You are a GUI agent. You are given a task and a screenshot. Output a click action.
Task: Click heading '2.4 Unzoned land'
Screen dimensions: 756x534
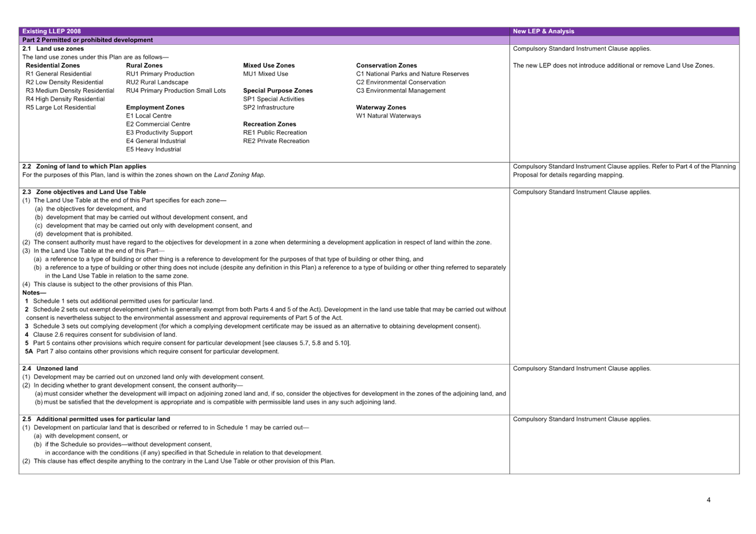(50, 368)
